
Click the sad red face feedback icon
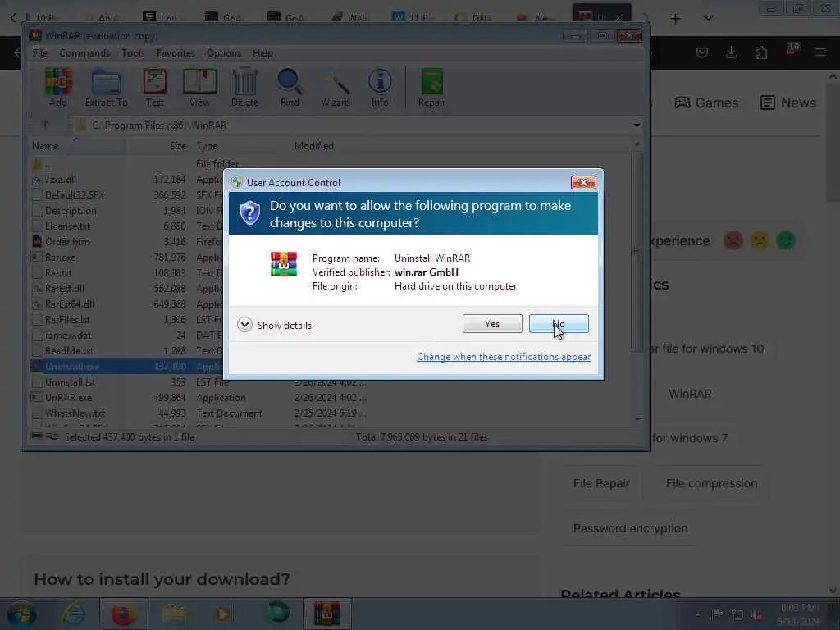coord(733,240)
